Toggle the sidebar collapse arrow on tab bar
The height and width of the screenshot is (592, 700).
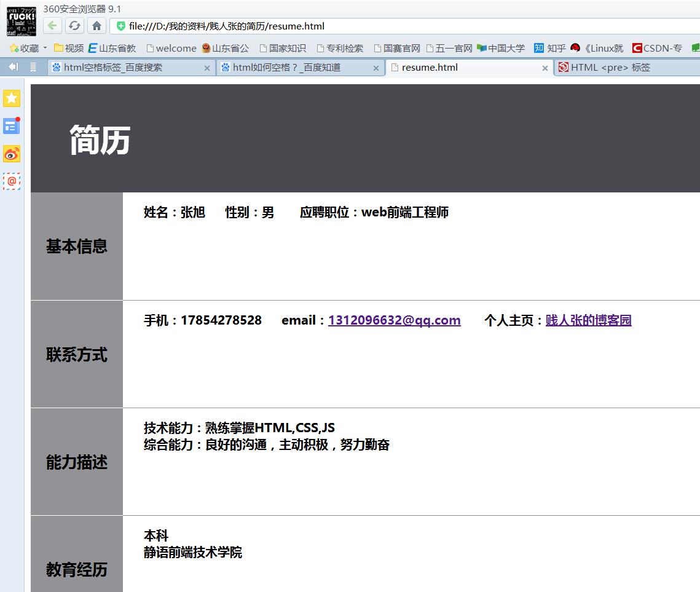[13, 67]
